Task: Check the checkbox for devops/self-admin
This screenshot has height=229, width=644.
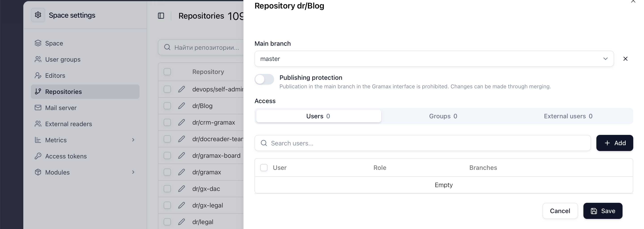Action: (x=167, y=89)
